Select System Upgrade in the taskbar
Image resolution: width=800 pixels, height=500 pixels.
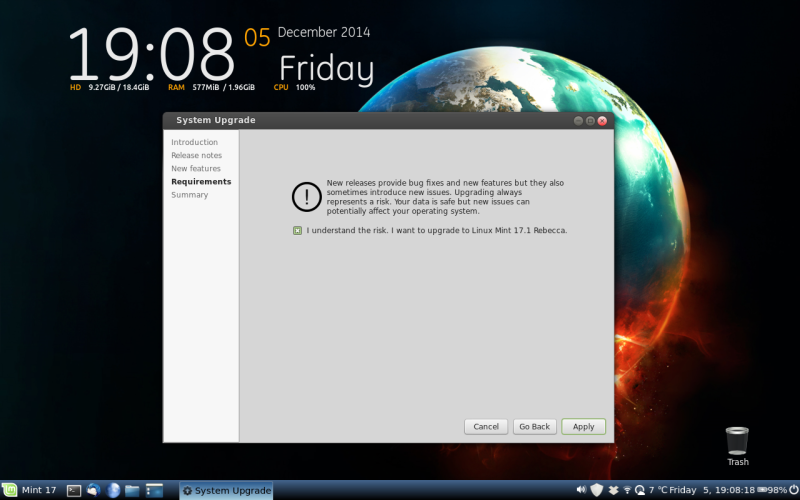(226, 490)
